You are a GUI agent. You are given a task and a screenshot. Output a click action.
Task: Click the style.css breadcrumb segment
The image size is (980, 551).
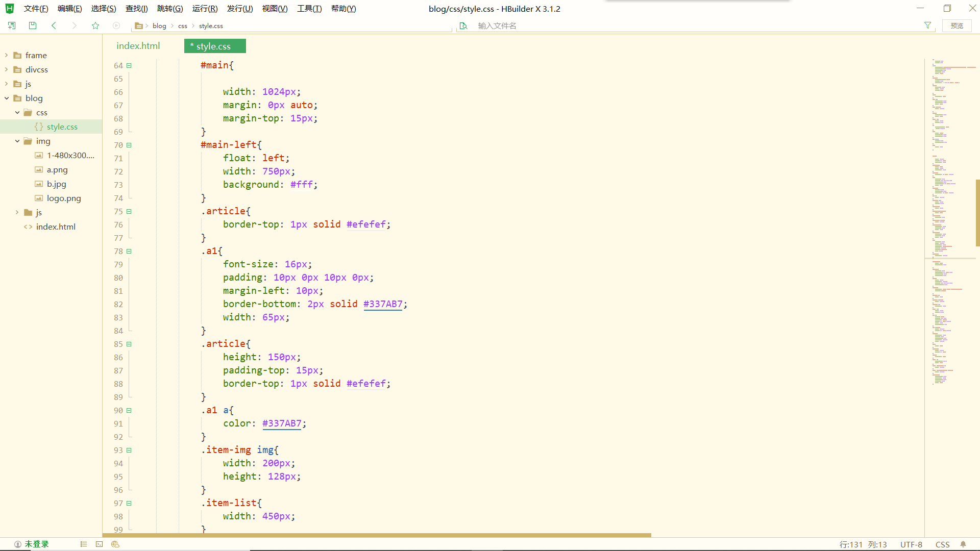(x=211, y=26)
